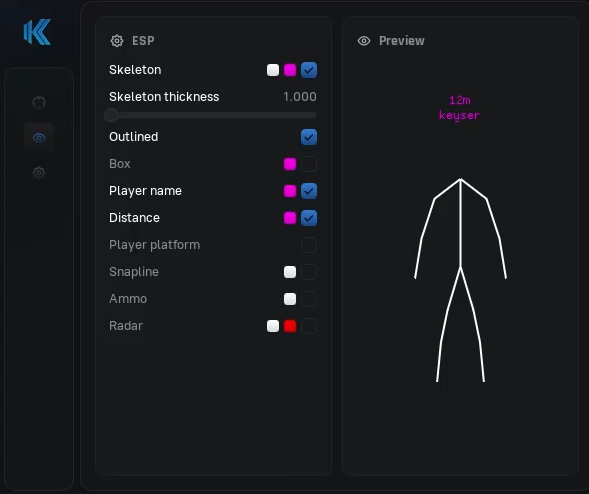589x494 pixels.
Task: Enable the Radar checkbox
Action: (309, 326)
